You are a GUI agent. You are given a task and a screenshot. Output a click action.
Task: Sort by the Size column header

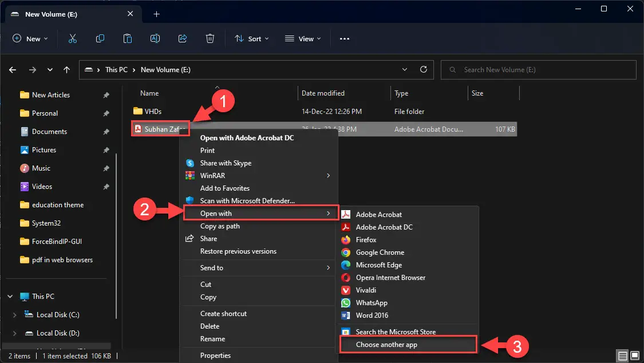[477, 93]
